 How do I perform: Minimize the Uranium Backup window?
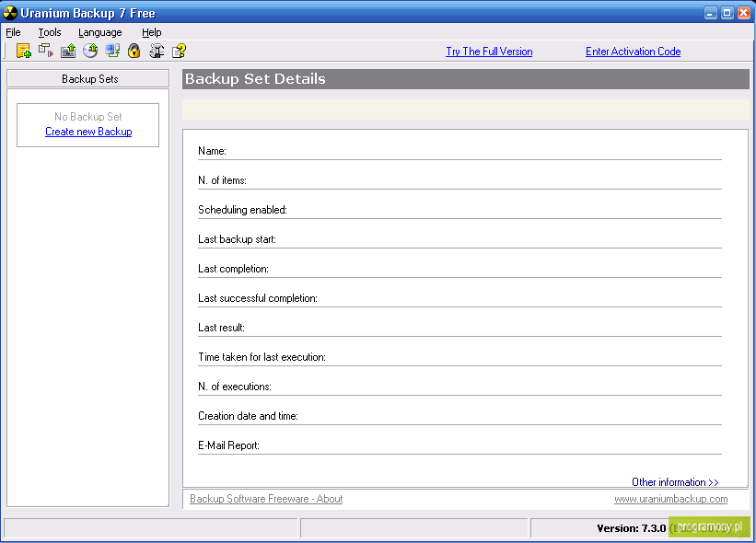710,13
